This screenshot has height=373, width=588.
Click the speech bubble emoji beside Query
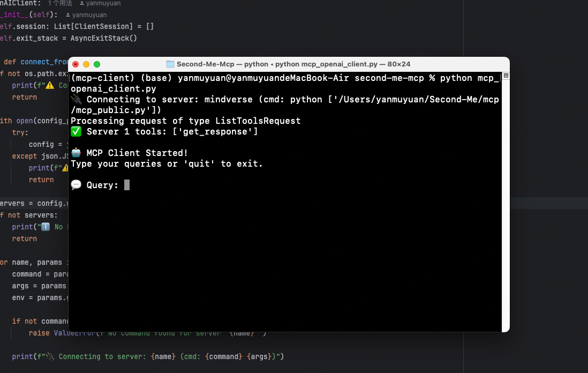pos(76,184)
